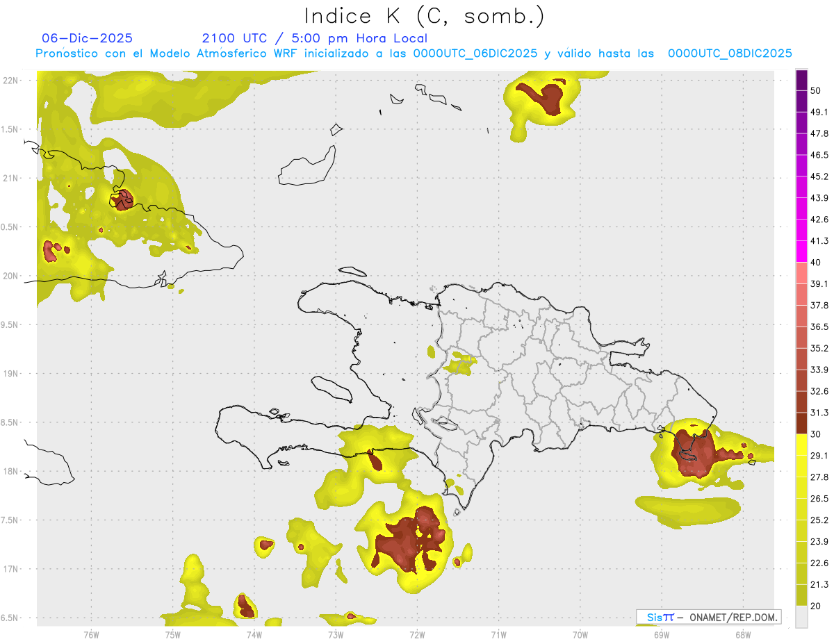Click the legend value '50'

point(816,90)
